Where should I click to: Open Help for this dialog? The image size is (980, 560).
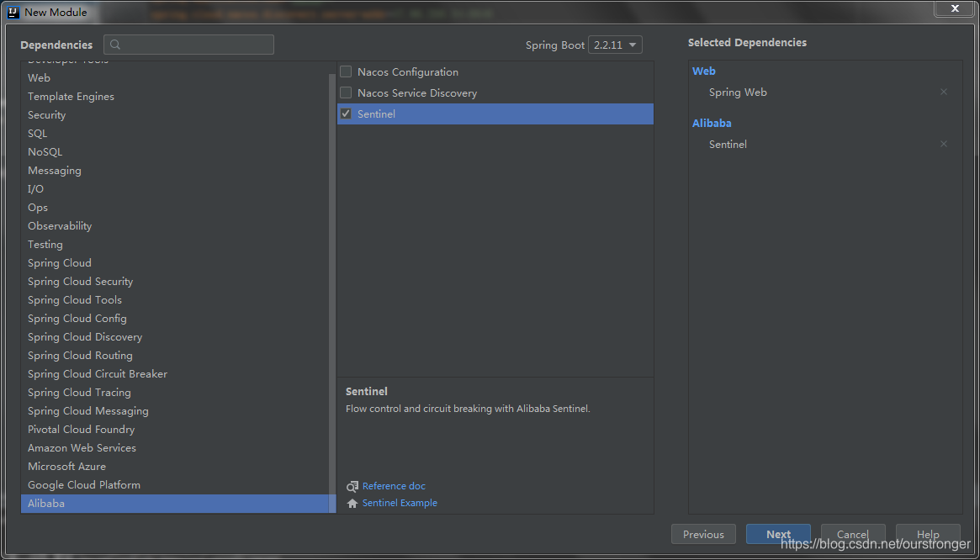(928, 535)
